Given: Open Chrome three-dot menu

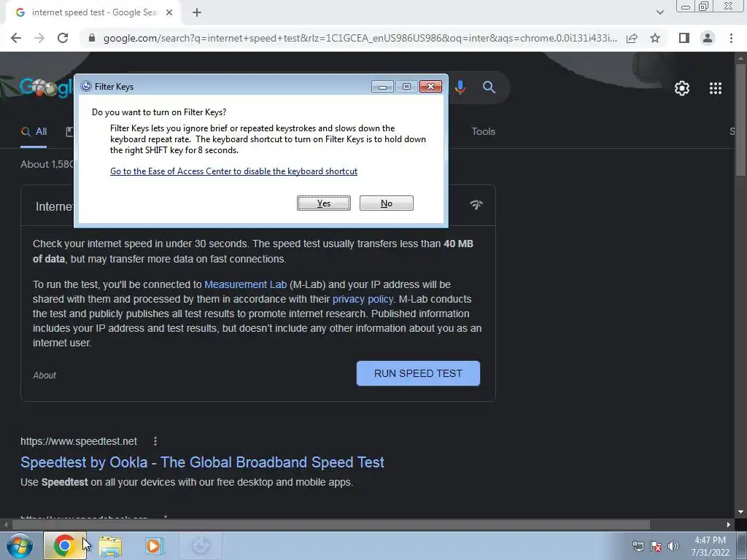Looking at the screenshot, I should (x=731, y=38).
